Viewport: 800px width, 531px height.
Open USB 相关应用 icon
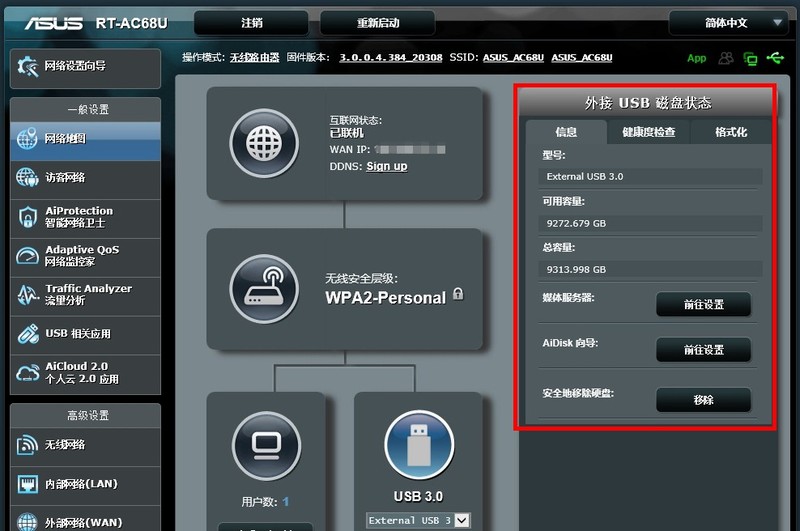[28, 334]
